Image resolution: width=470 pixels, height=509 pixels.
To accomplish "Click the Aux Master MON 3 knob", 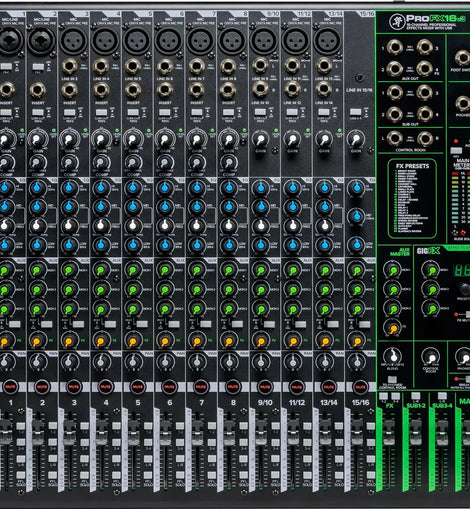I will coord(393,309).
